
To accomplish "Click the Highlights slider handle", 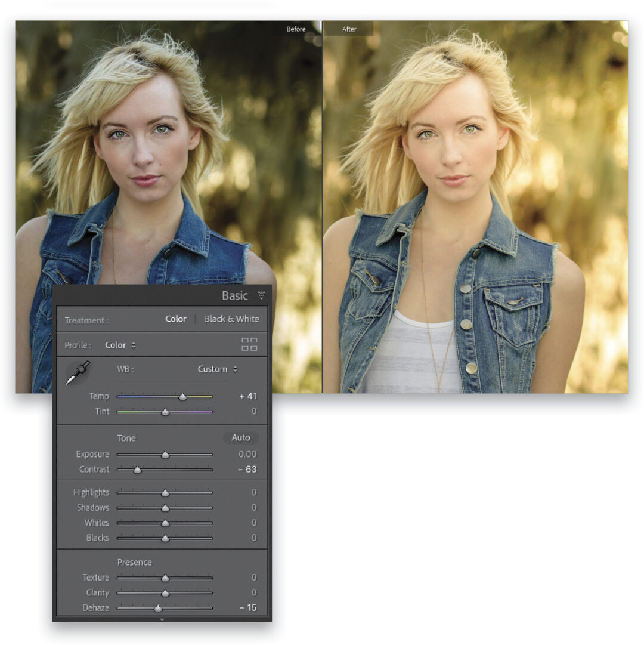I will [x=164, y=492].
